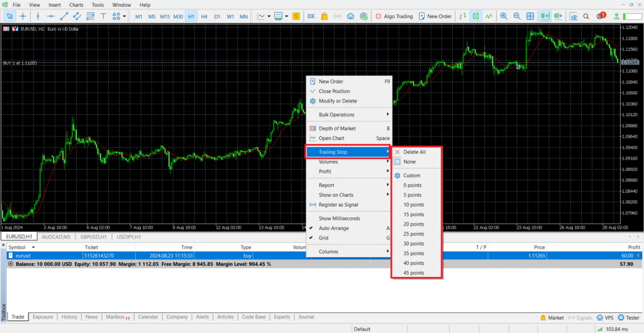The width and height of the screenshot is (644, 333).
Task: Take a chart screenshot with camera icon
Action: (574, 16)
